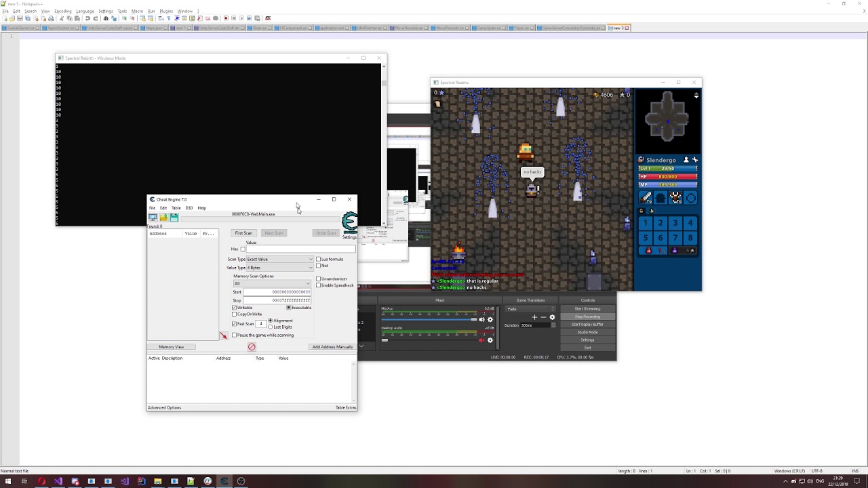Click Add Address Manually button
Screen dimensions: 868x488
(x=332, y=347)
